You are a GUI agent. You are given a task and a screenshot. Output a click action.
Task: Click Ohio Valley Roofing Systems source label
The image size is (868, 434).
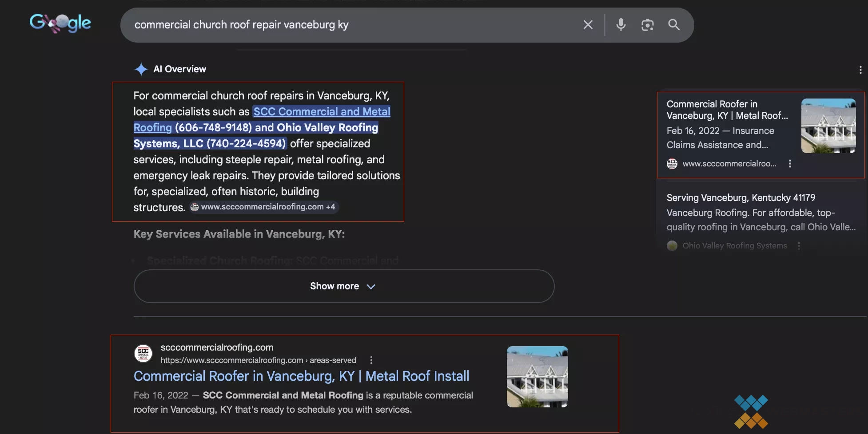pos(735,246)
